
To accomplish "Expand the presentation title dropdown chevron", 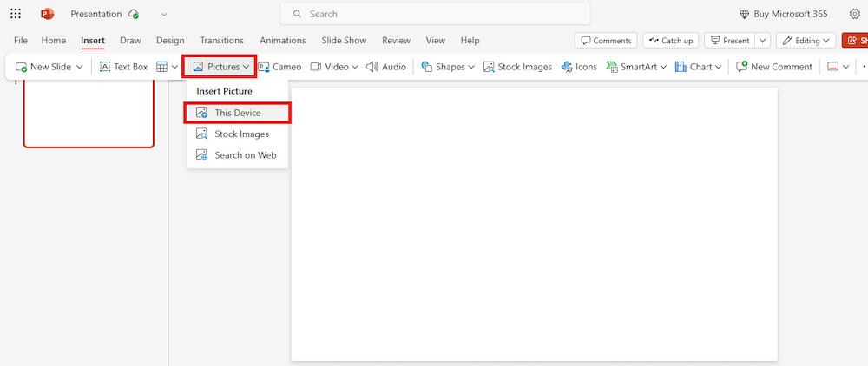I will click(164, 15).
